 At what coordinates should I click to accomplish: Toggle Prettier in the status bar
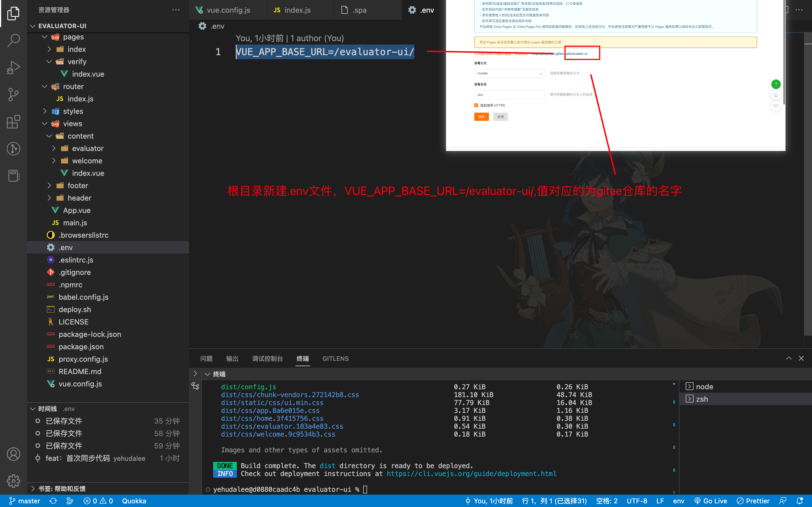(753, 501)
